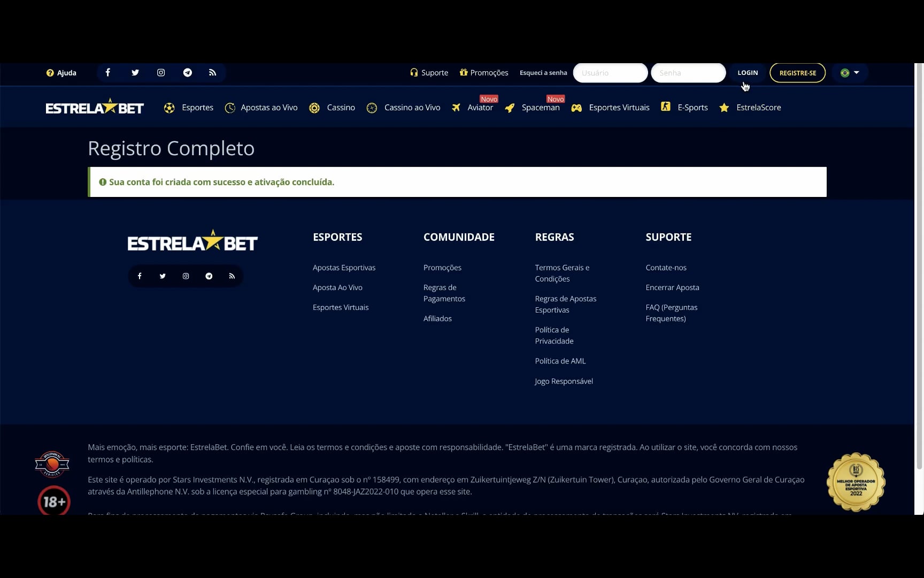This screenshot has width=924, height=578.
Task: Open the Cassino menu item
Action: pos(341,108)
